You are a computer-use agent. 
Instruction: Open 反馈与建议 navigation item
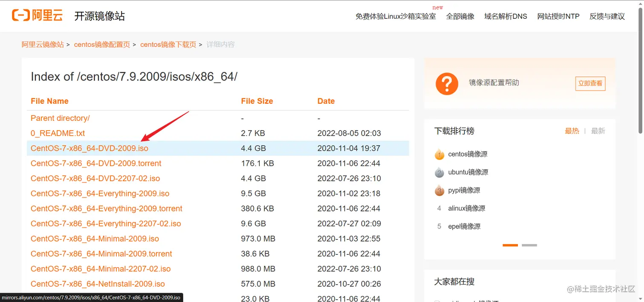[607, 16]
